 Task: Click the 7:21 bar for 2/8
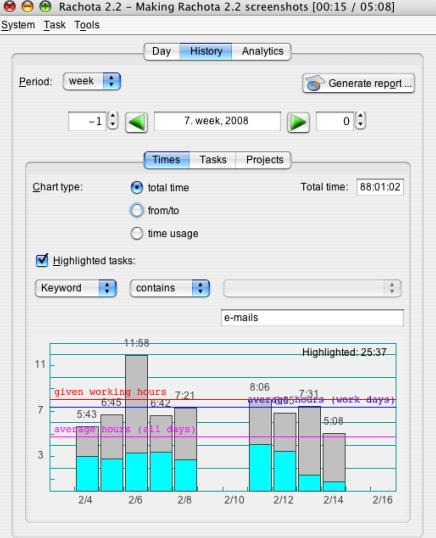186,449
